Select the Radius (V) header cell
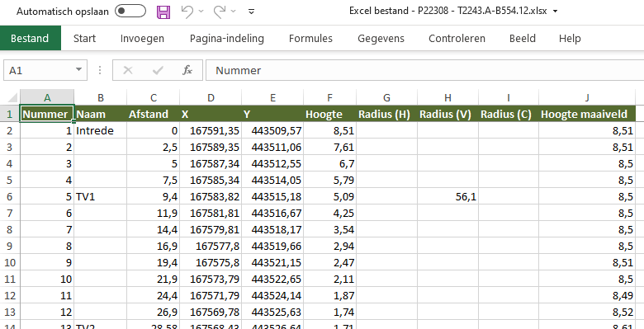The width and height of the screenshot is (644, 329). (x=447, y=114)
